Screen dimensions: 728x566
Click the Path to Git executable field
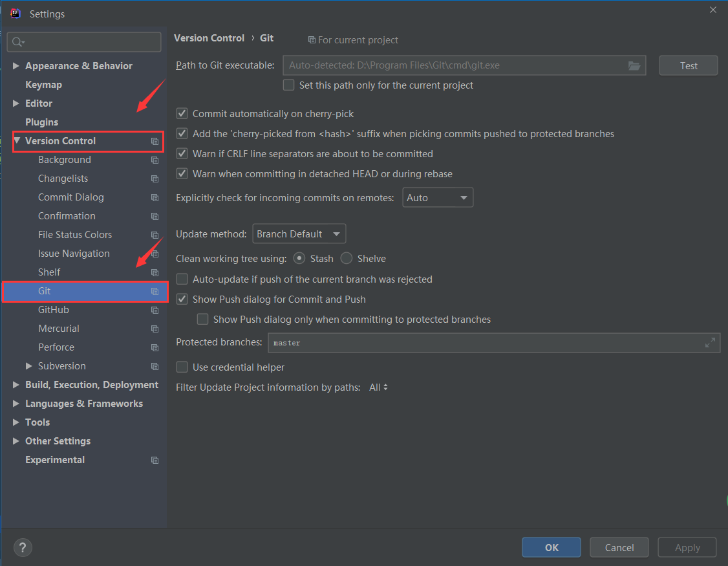[x=464, y=65]
